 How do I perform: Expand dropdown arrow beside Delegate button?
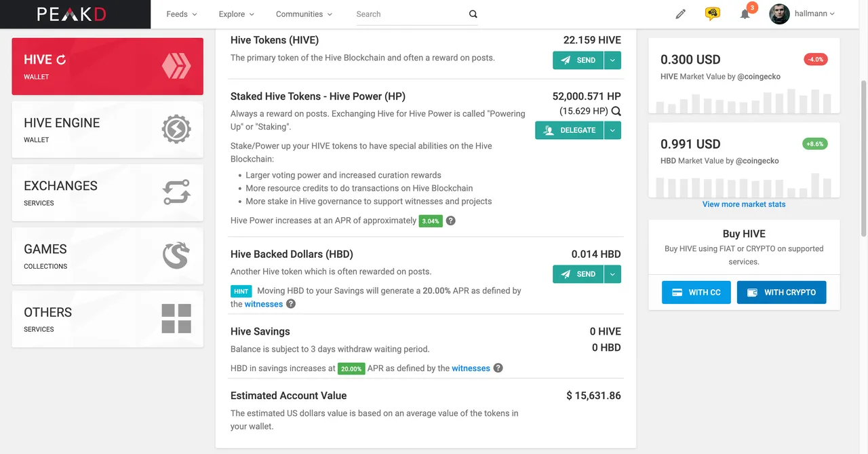[612, 130]
